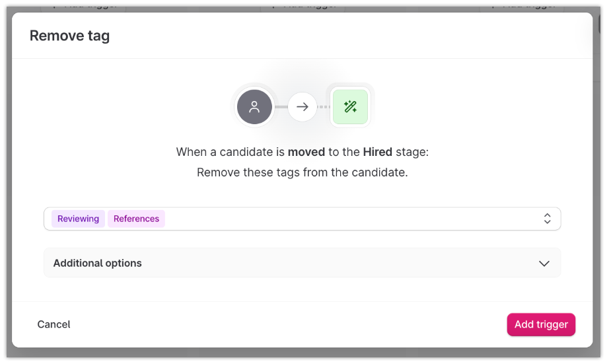Viewport: 607px width, 364px height.
Task: Click the candidate person icon
Action: 254,107
